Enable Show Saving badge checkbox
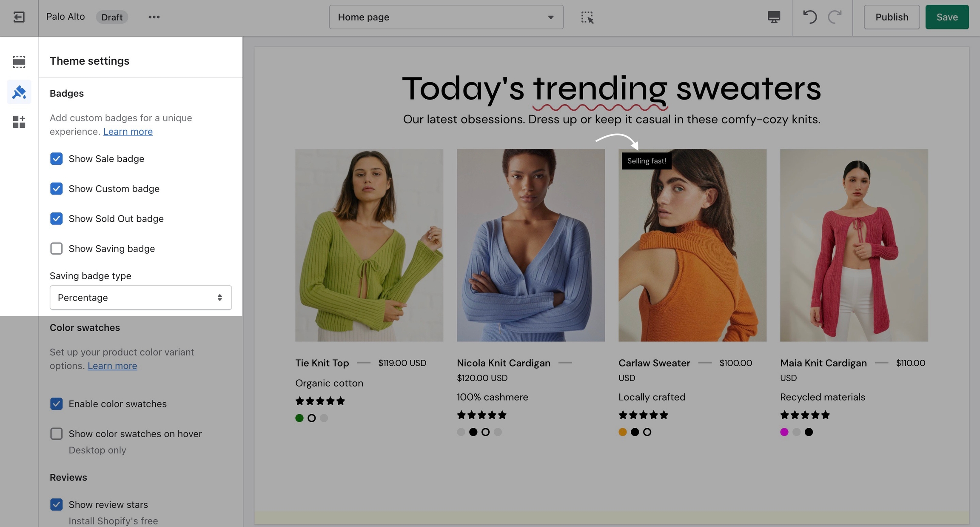The image size is (980, 527). pyautogui.click(x=56, y=249)
